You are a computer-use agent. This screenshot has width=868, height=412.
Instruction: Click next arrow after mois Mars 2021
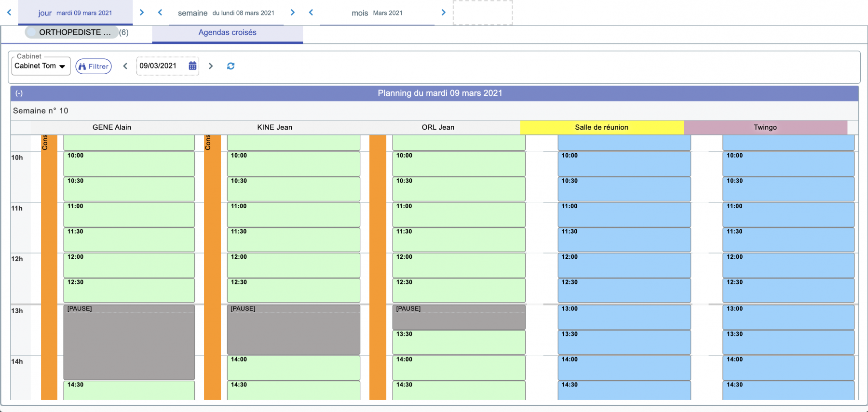(x=443, y=13)
